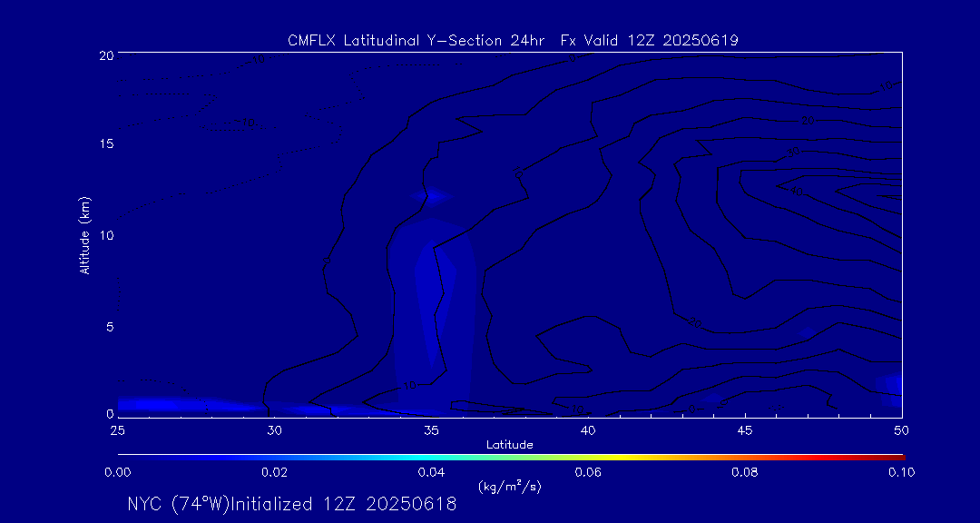The image size is (980, 523).
Task: Click the colorbar value 0.10
Action: pos(901,472)
